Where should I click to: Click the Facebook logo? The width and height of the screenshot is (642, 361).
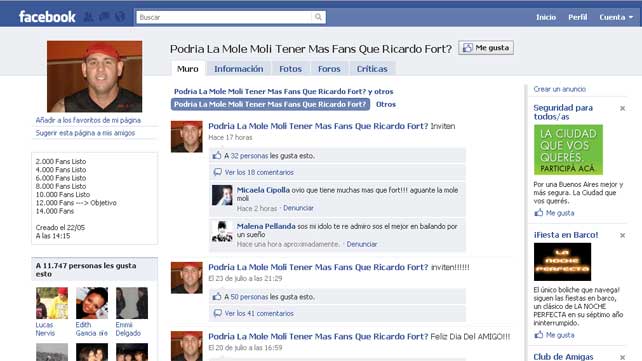pyautogui.click(x=47, y=17)
